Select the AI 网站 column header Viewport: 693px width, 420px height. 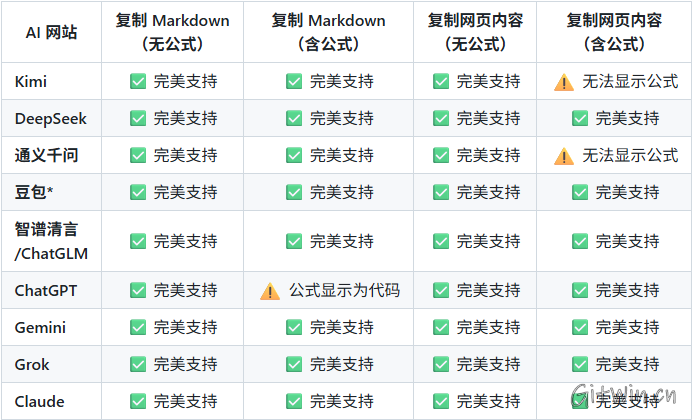(x=51, y=32)
